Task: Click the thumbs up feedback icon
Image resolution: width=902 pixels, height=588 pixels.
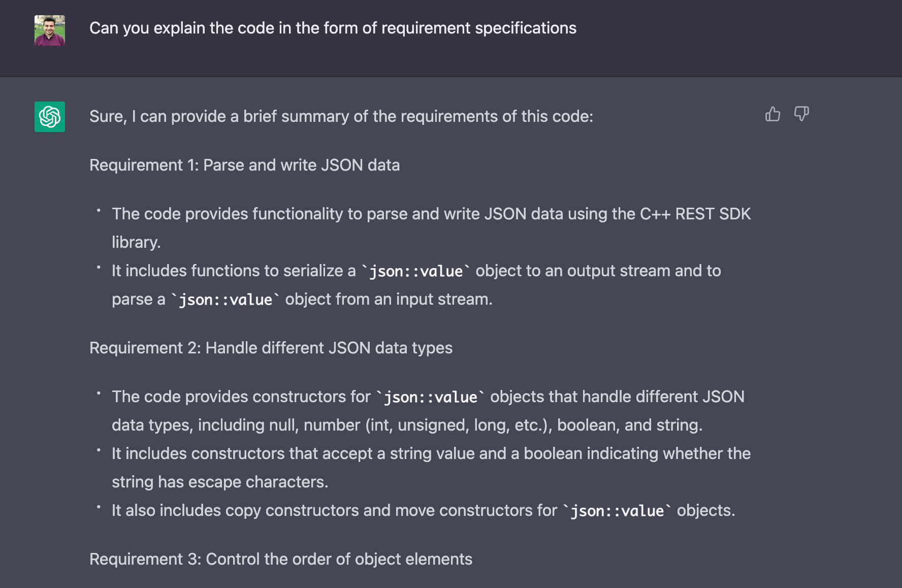Action: (x=772, y=114)
